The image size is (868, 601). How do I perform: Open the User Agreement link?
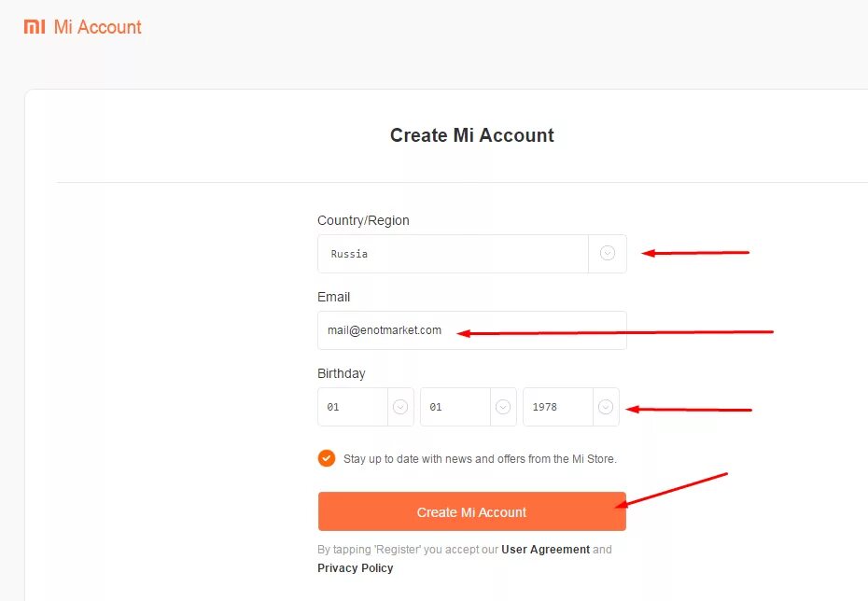click(x=545, y=550)
